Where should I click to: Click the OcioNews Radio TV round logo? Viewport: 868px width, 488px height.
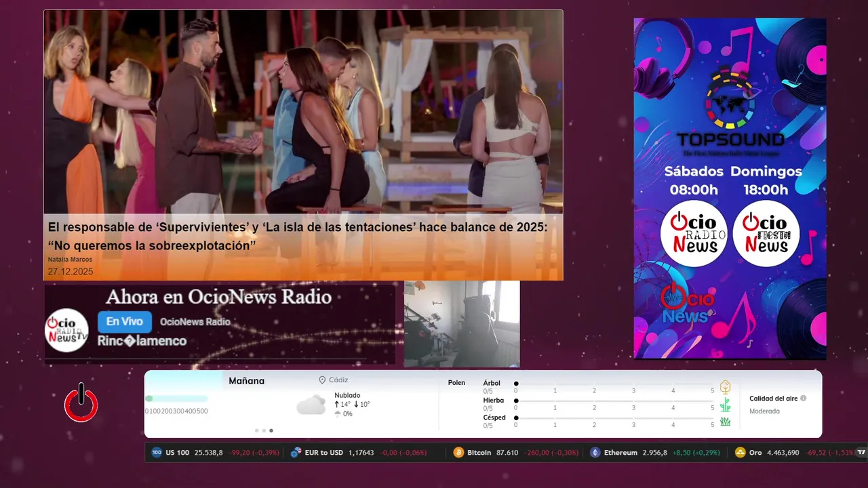click(x=66, y=330)
